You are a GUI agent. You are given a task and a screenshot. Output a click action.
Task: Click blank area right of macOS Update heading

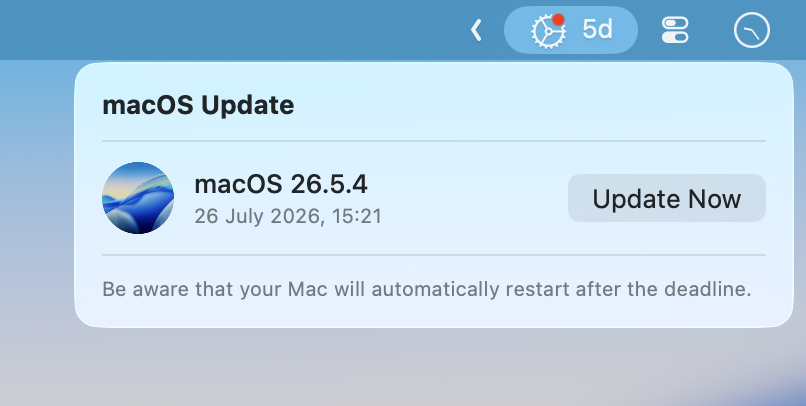[x=529, y=105]
